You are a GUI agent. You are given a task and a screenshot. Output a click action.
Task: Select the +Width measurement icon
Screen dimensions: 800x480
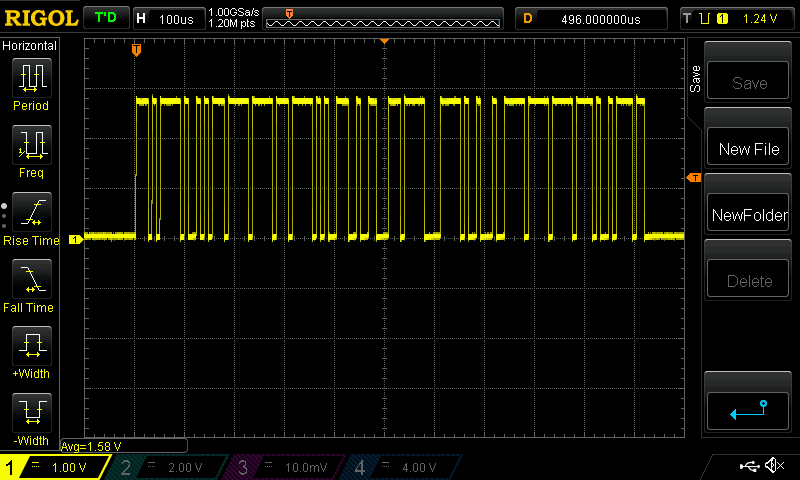(x=31, y=347)
